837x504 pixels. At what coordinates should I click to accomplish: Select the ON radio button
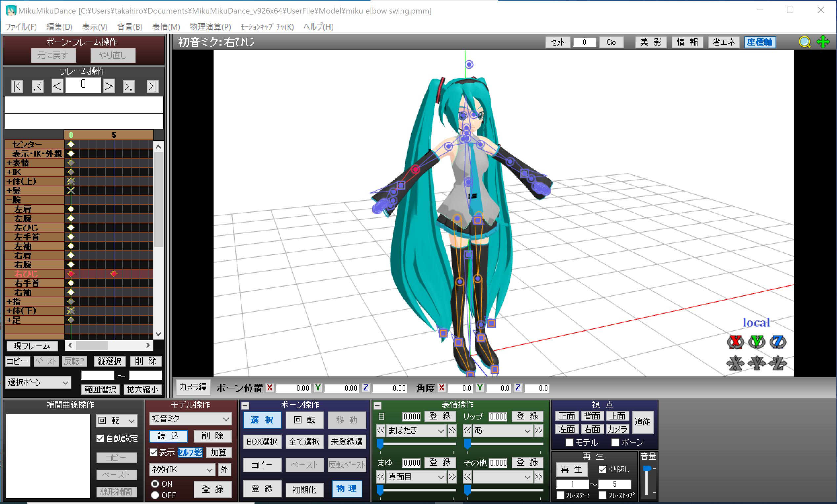pyautogui.click(x=155, y=484)
